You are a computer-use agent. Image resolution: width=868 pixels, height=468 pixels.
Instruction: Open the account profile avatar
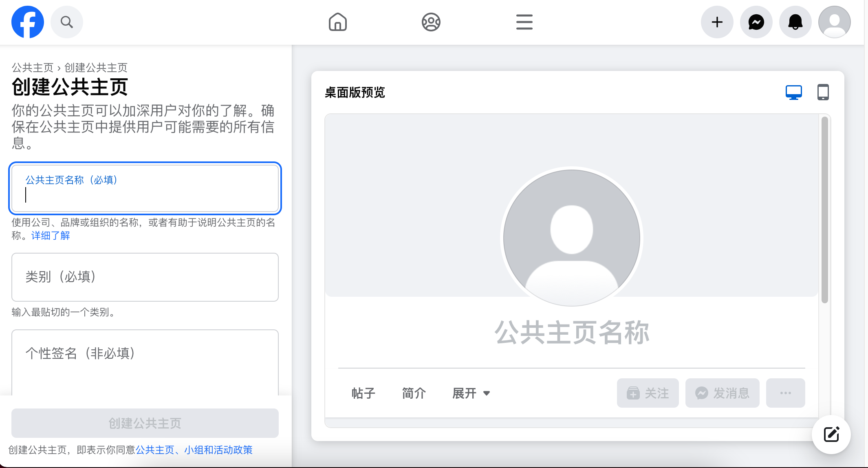tap(835, 22)
